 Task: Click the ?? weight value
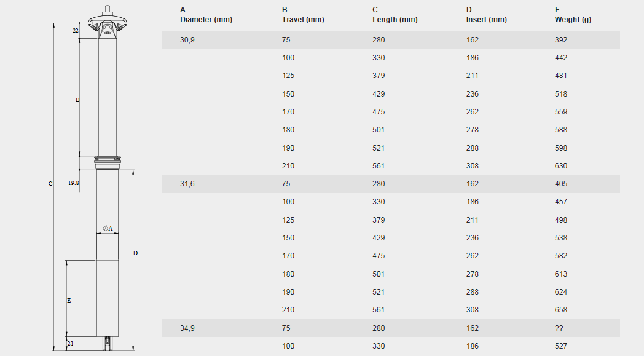tap(559, 328)
